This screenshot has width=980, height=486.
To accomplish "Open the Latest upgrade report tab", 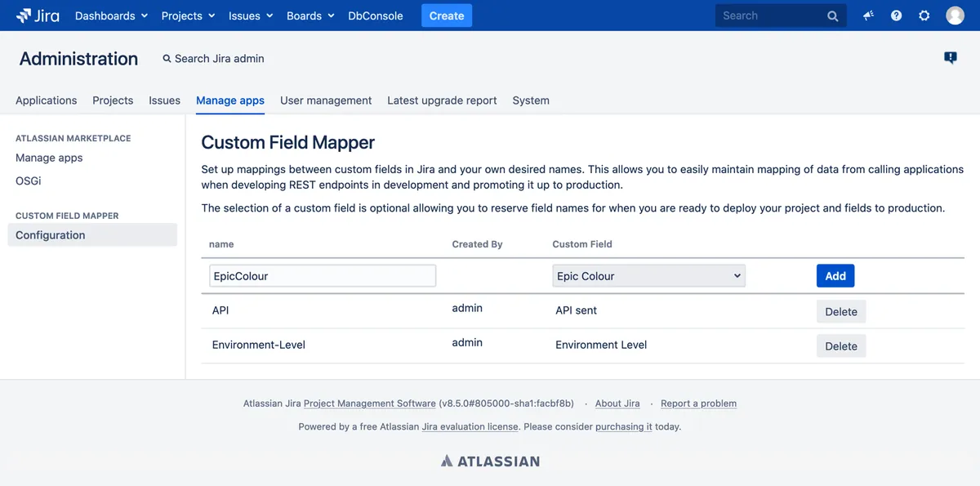I will [x=442, y=100].
